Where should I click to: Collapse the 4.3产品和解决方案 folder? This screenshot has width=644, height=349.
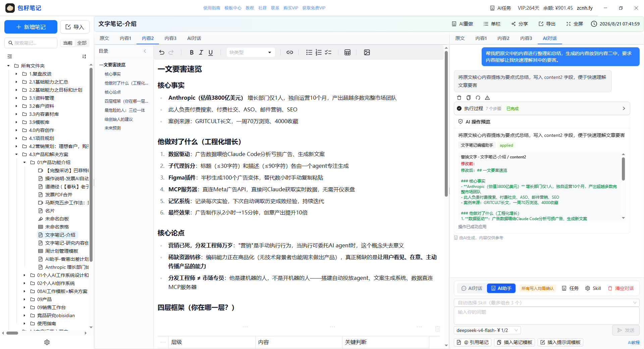pyautogui.click(x=16, y=154)
